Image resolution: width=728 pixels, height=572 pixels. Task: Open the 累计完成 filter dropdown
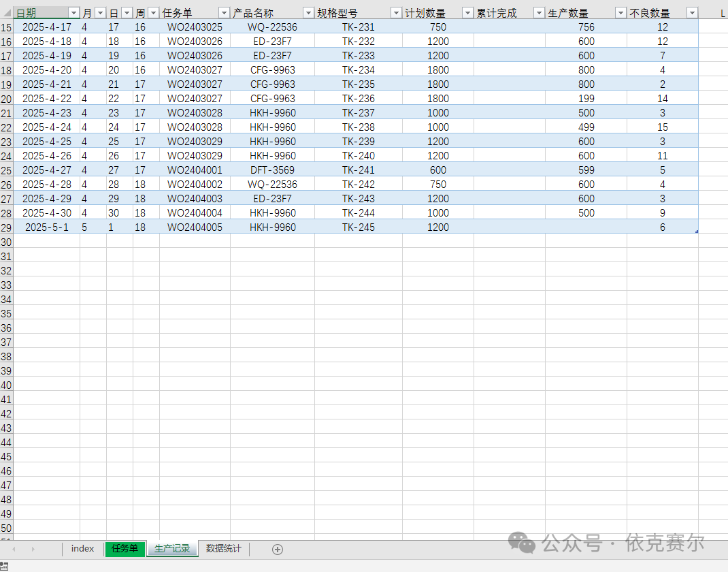[539, 13]
